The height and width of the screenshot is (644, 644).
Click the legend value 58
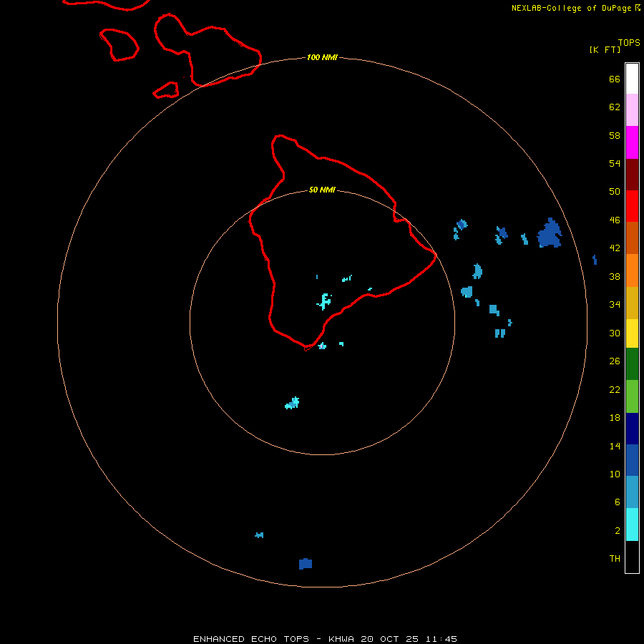pos(615,135)
